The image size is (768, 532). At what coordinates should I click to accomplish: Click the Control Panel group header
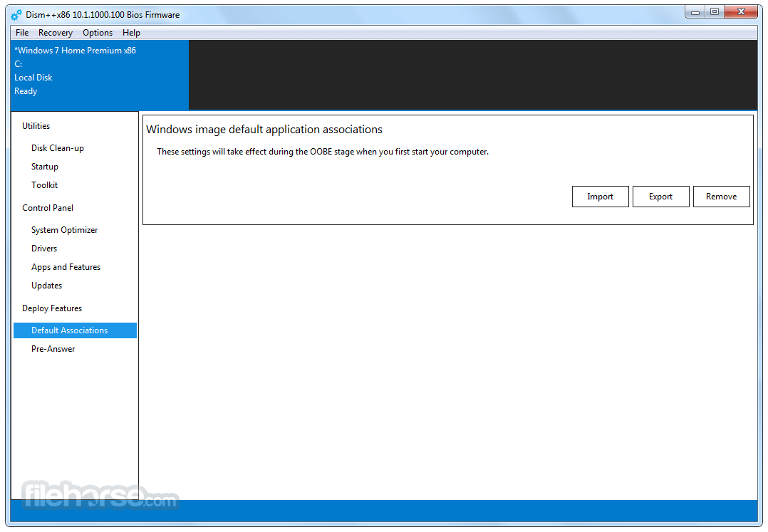(x=48, y=208)
